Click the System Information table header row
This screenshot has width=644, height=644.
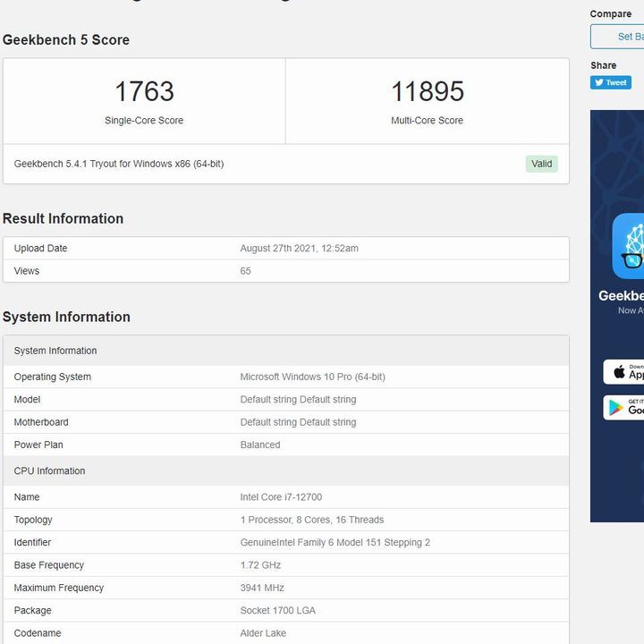(286, 351)
